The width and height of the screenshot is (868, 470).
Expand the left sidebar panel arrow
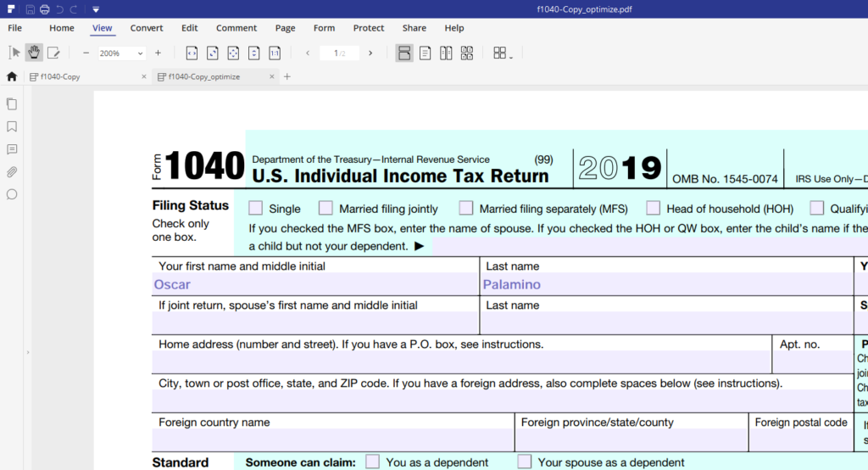click(x=28, y=352)
